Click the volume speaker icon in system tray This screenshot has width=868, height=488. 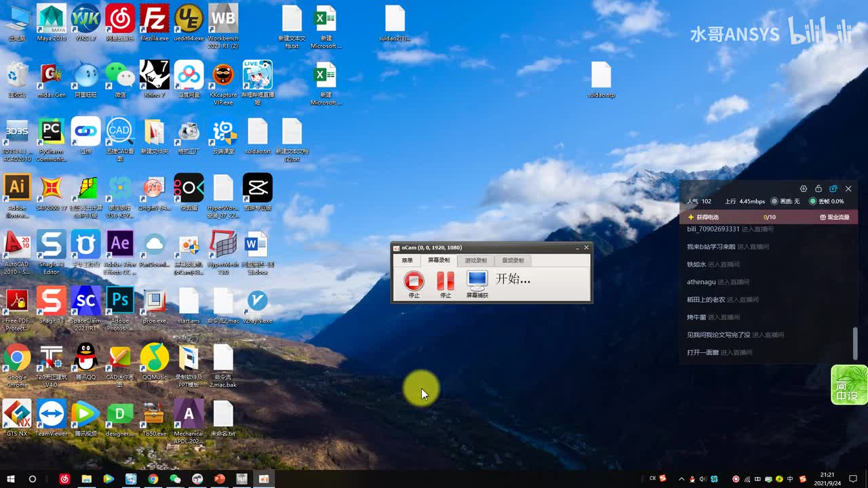coord(703,479)
